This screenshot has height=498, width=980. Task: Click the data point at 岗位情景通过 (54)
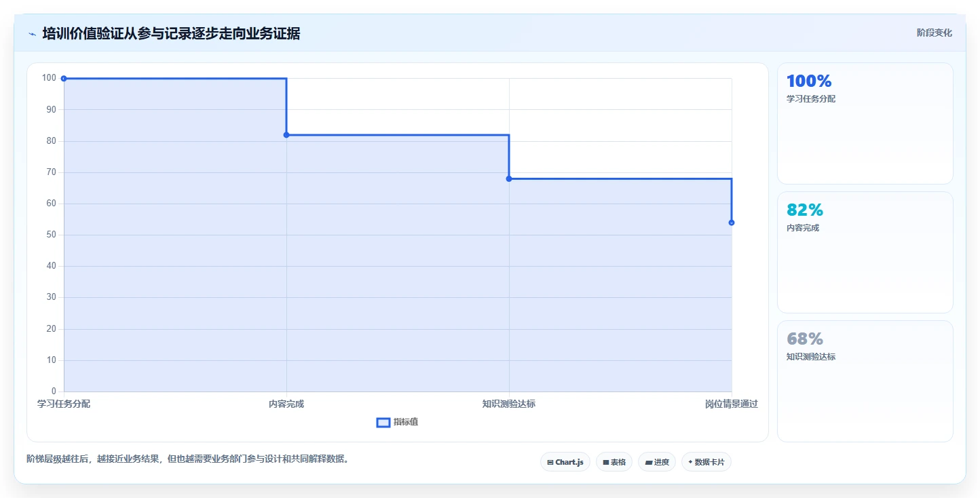click(732, 223)
